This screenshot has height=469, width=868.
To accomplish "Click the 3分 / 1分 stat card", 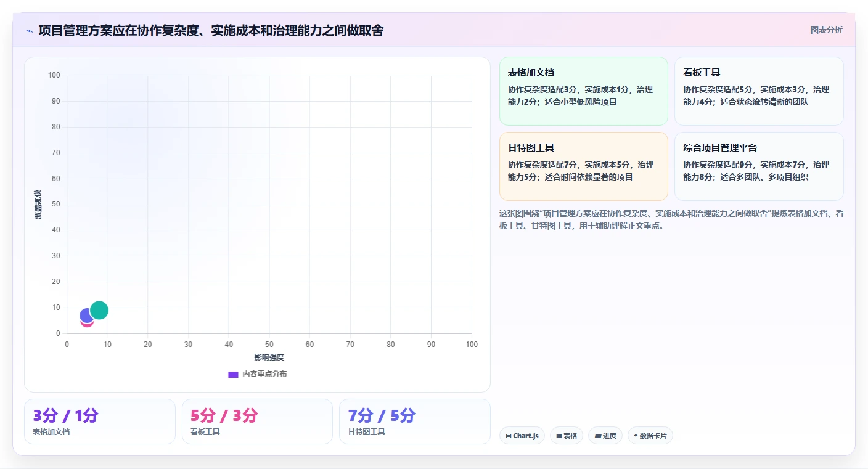I will coord(100,422).
